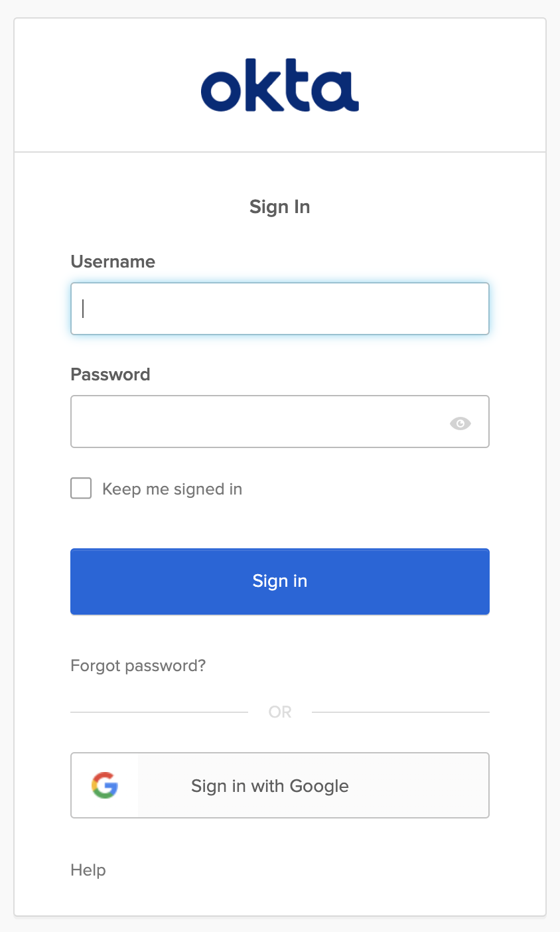Click the divider line right of OR
This screenshot has width=560, height=932.
point(400,712)
